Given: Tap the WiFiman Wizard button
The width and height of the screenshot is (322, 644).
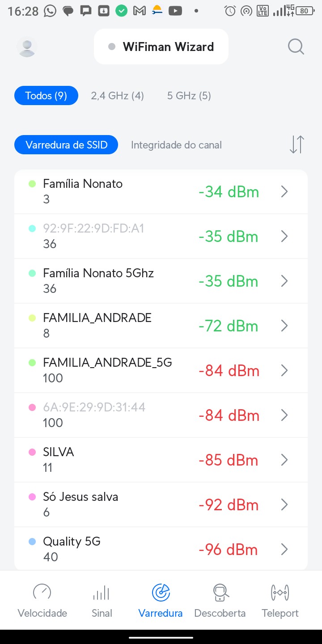Looking at the screenshot, I should coord(161,47).
